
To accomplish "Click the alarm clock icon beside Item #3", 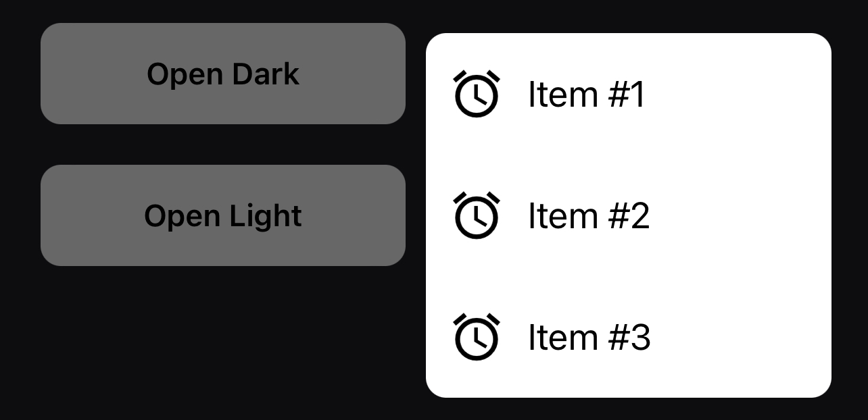I will click(x=476, y=337).
